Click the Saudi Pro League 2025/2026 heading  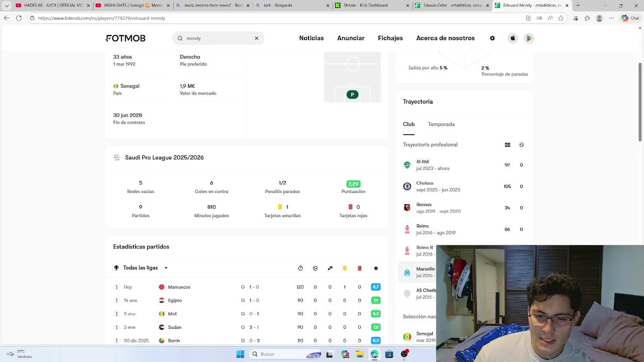click(165, 157)
